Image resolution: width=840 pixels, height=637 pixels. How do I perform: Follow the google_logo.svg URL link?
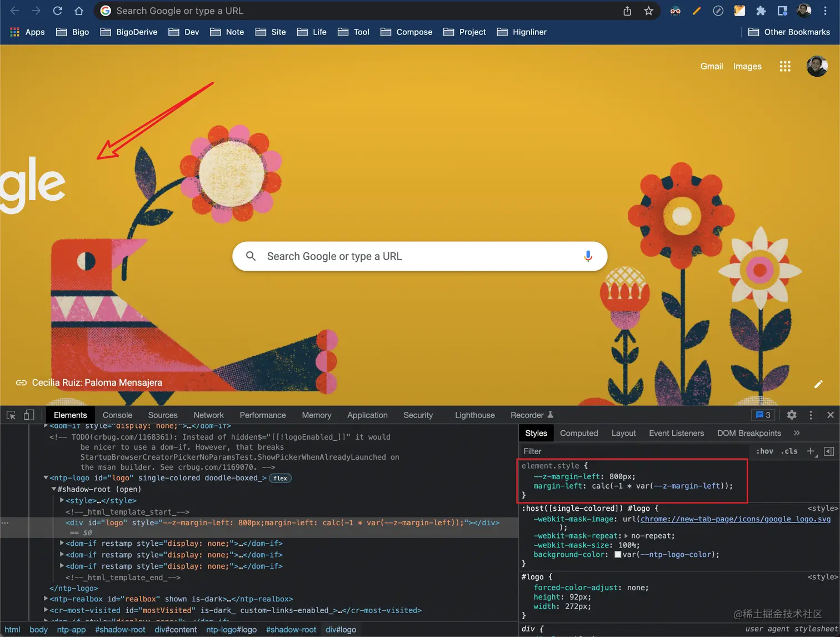point(735,519)
